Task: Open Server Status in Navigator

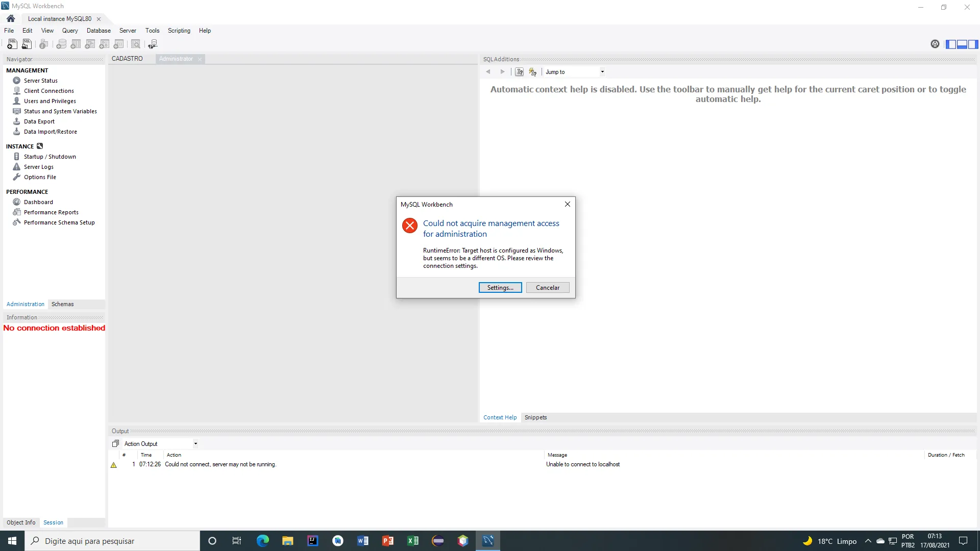Action: (x=40, y=81)
